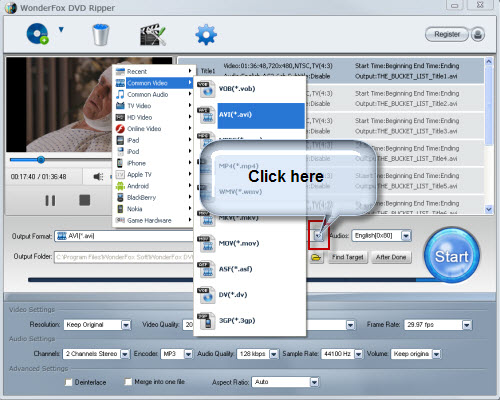Select ASF(*.asf) format
Screen dimensions: 500x400
pos(250,269)
